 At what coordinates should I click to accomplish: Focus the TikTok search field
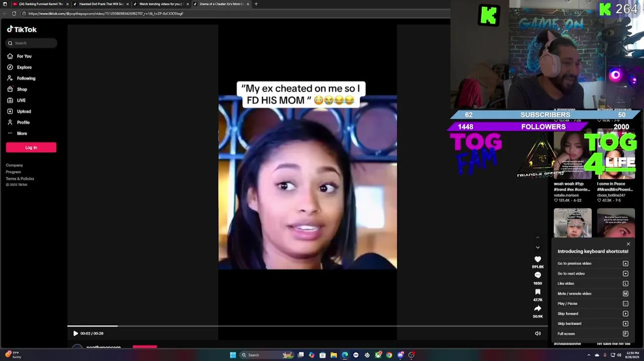(x=31, y=43)
